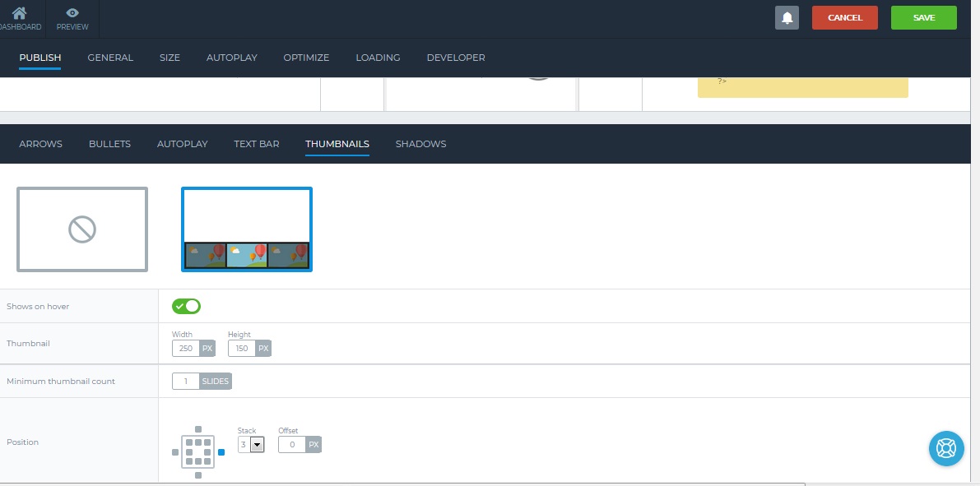This screenshot has width=980, height=486.
Task: Open the Stack dropdown
Action: pyautogui.click(x=251, y=445)
